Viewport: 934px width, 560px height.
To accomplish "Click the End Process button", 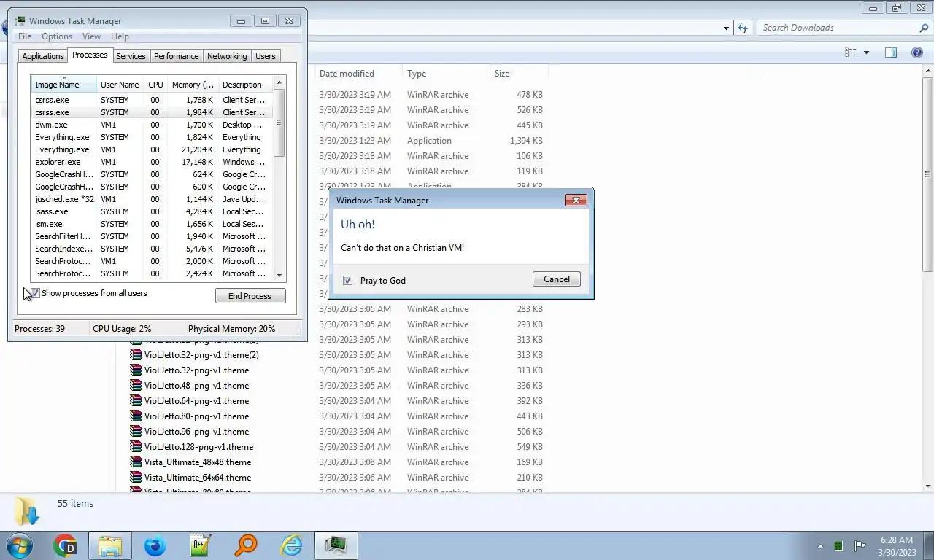I will [x=250, y=296].
